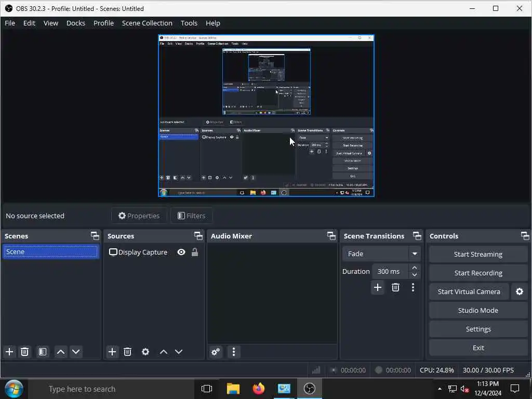Open source properties gear in Sources dock
532x399 pixels.
[x=145, y=352]
